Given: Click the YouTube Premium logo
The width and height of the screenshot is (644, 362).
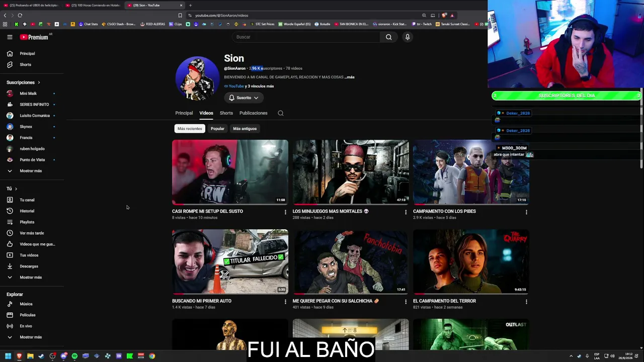Looking at the screenshot, I should pos(34,37).
